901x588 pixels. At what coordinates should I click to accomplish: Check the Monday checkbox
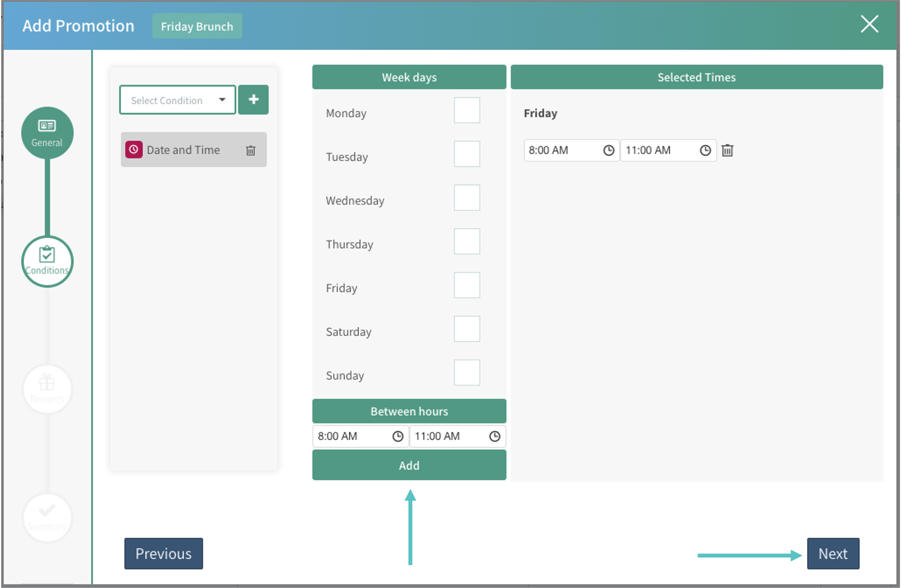[466, 110]
